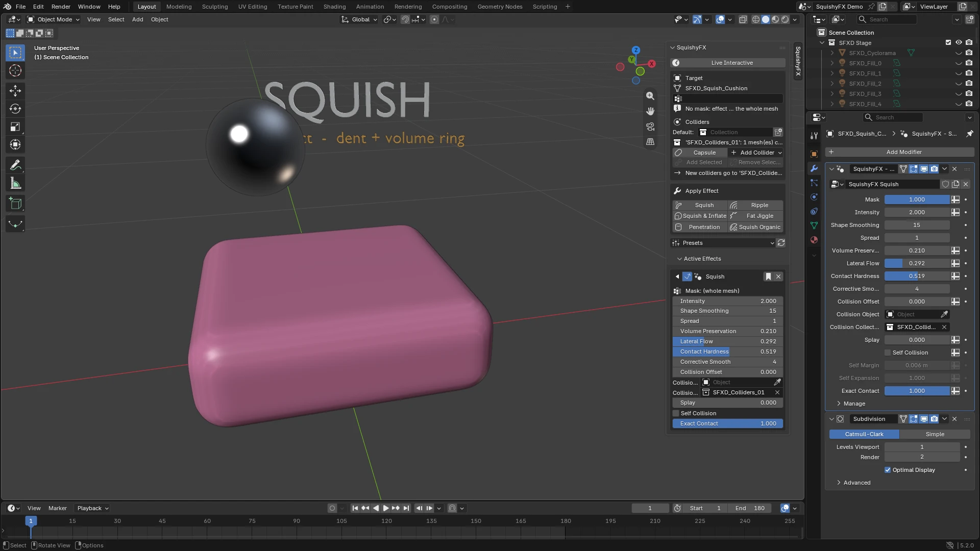The height and width of the screenshot is (551, 980).
Task: Select rendered viewport shading mode
Action: 785,19
